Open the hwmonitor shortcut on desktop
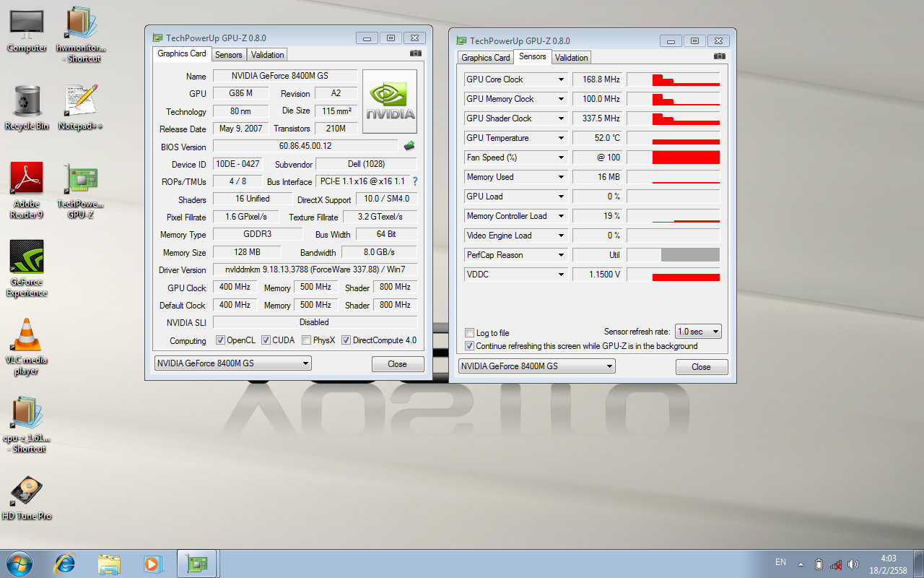 (x=81, y=35)
